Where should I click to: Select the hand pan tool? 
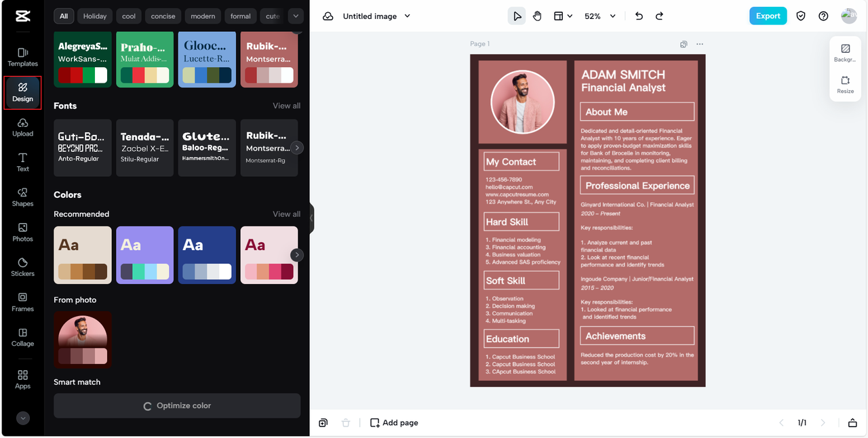click(x=537, y=16)
